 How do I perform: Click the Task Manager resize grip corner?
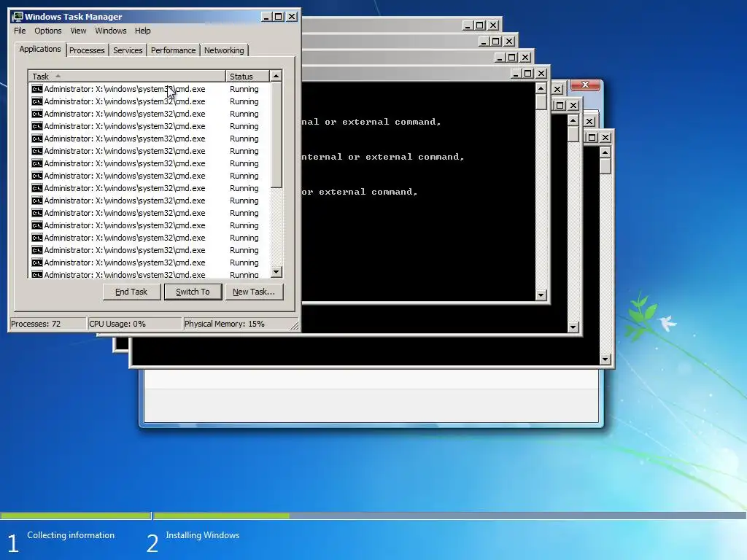(x=295, y=326)
